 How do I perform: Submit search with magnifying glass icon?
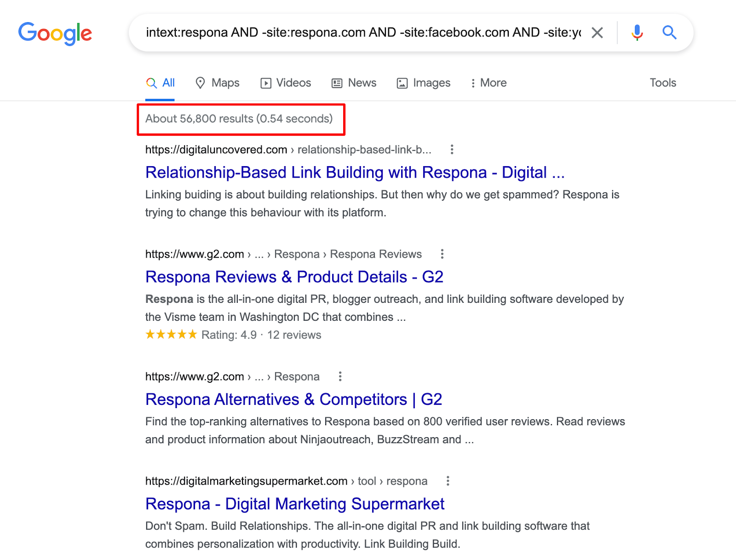click(669, 32)
